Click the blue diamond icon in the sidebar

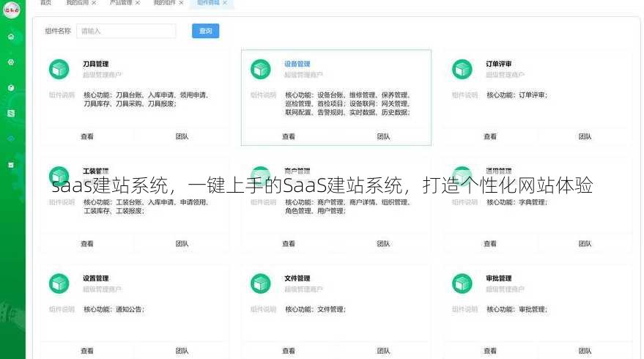[11, 138]
